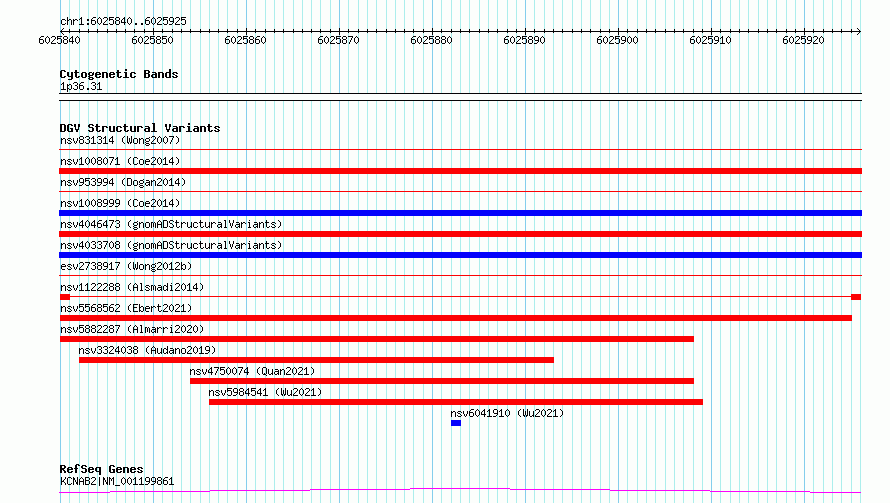The height and width of the screenshot is (503, 890).
Task: Open the esv2738917 (Wong2012b) variant label
Action: click(x=126, y=266)
